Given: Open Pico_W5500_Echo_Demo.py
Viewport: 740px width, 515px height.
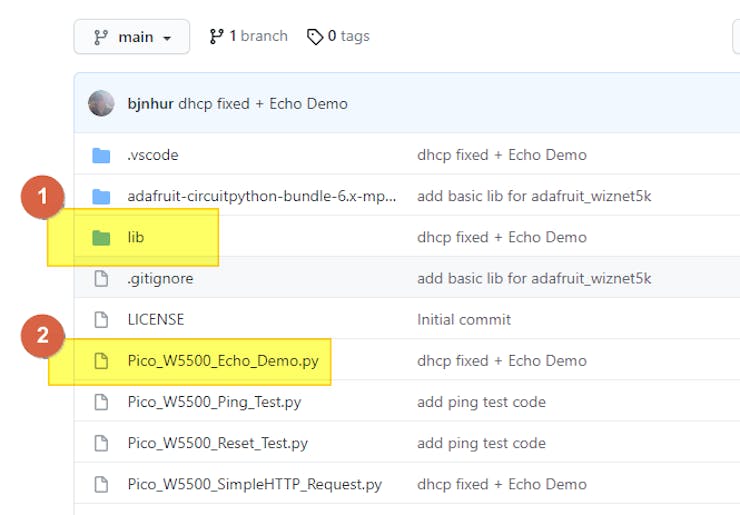Looking at the screenshot, I should point(223,361).
